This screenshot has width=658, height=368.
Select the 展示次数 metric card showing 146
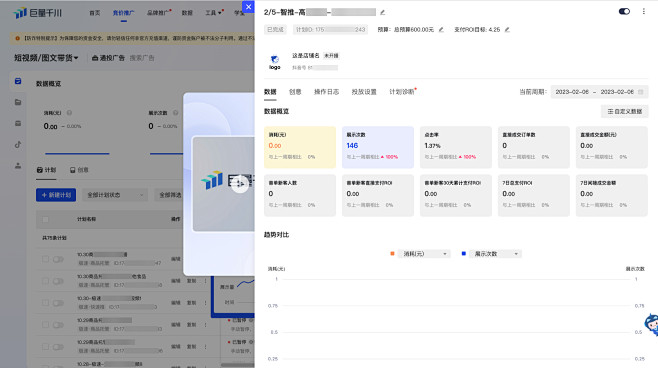click(378, 147)
